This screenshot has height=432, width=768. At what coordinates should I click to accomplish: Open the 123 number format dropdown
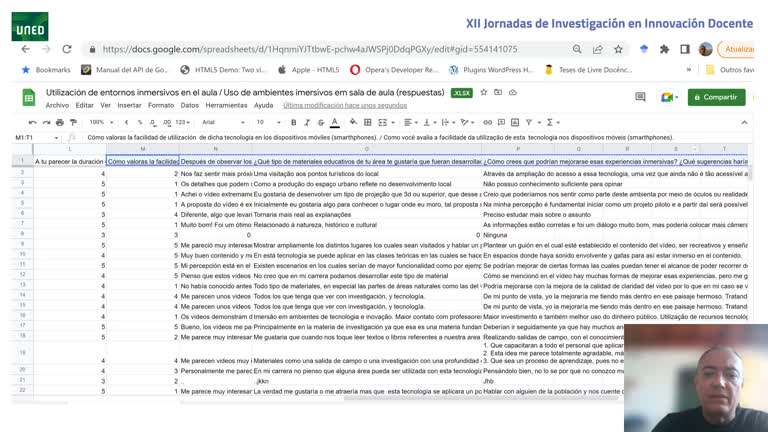pyautogui.click(x=182, y=122)
